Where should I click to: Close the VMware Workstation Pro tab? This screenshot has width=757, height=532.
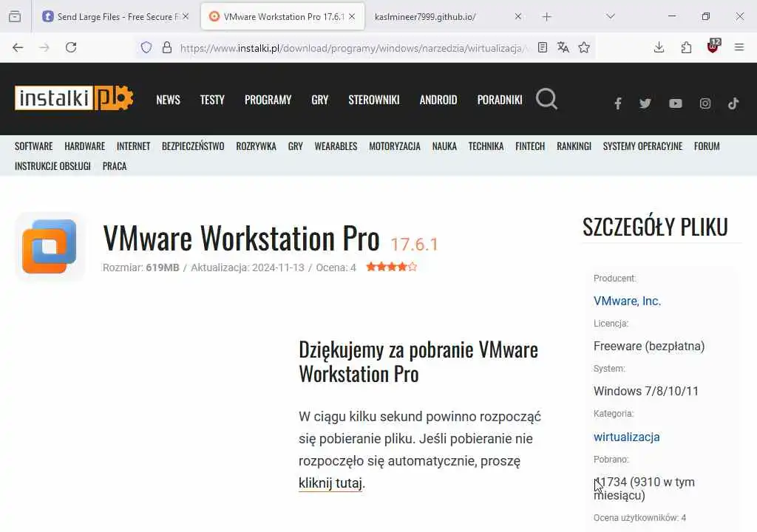(352, 16)
